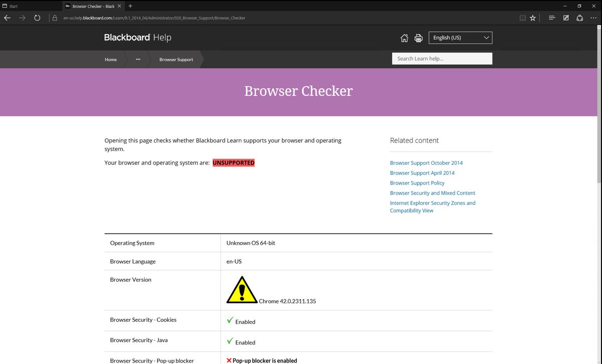Image resolution: width=602 pixels, height=364 pixels.
Task: Click the Search Learn help field
Action: (441, 59)
